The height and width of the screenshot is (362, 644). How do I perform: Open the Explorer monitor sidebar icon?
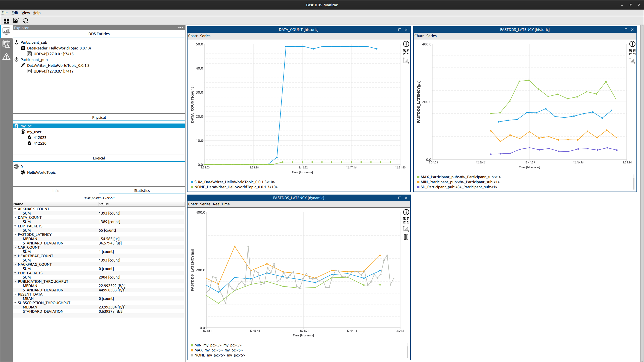tap(6, 31)
